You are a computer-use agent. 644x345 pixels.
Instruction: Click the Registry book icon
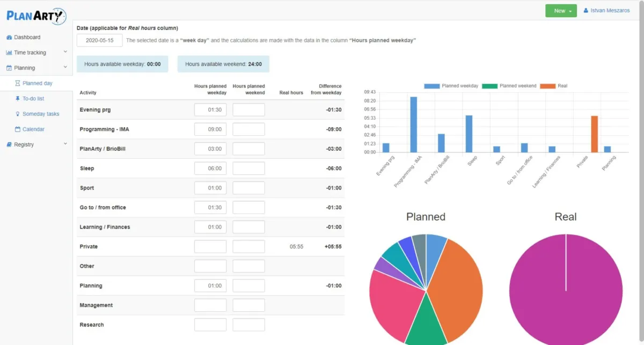[9, 145]
